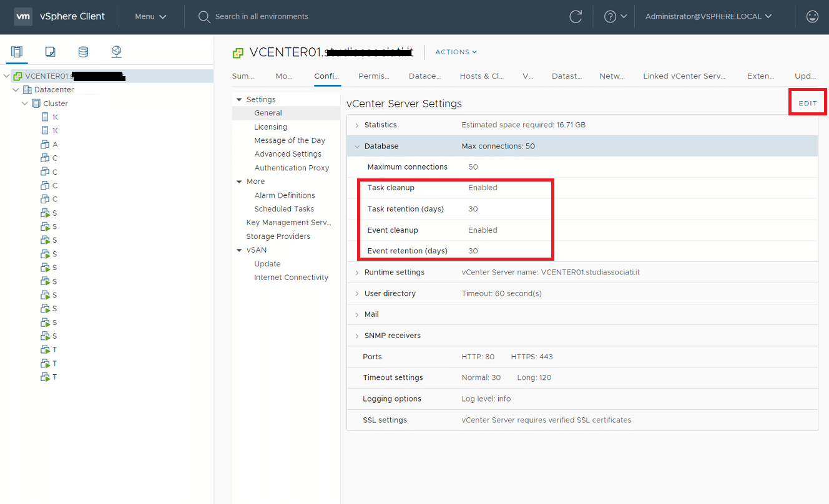Expand the Mail row
The width and height of the screenshot is (829, 504).
tap(357, 315)
